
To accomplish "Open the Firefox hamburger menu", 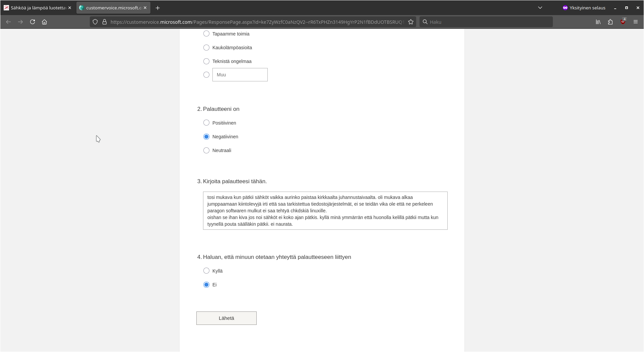I will pyautogui.click(x=636, y=22).
